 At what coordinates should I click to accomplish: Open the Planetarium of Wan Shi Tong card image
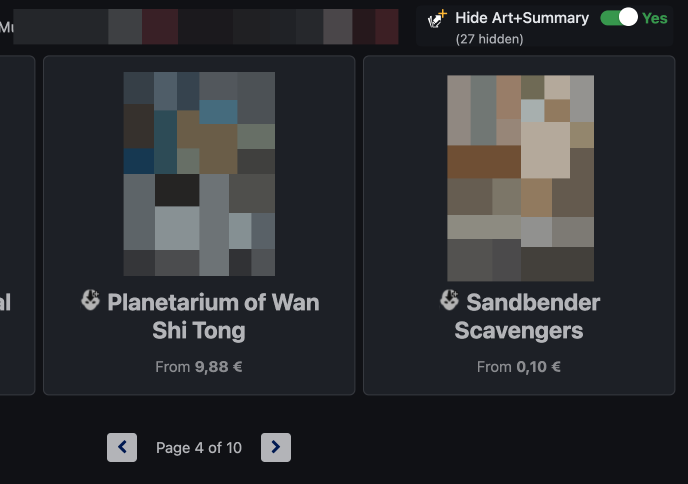(199, 174)
